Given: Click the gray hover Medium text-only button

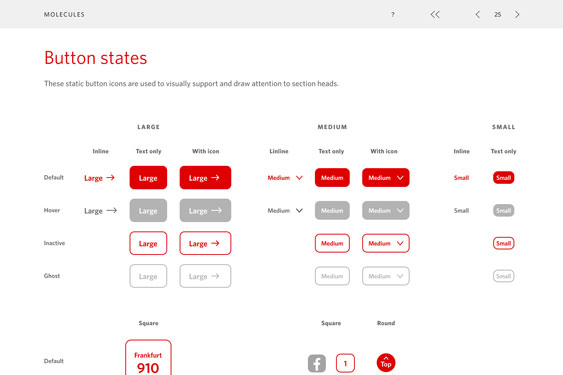Looking at the screenshot, I should click(332, 210).
